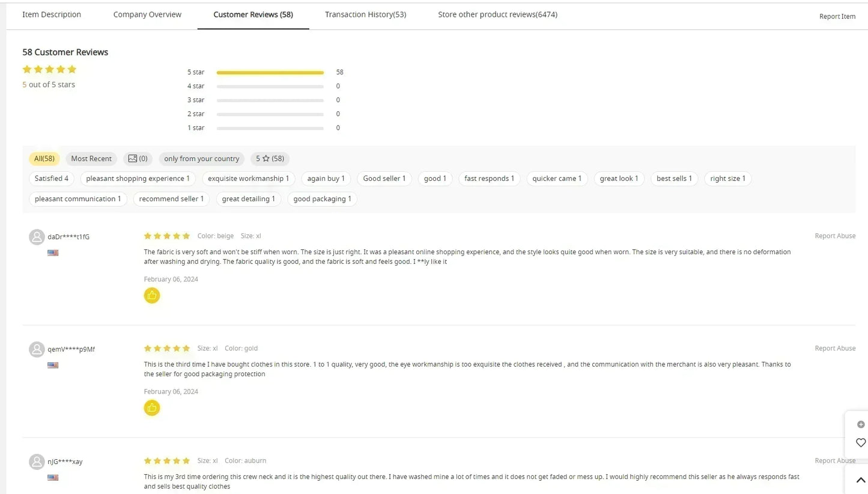Click the heart favorite icon

coord(860,442)
